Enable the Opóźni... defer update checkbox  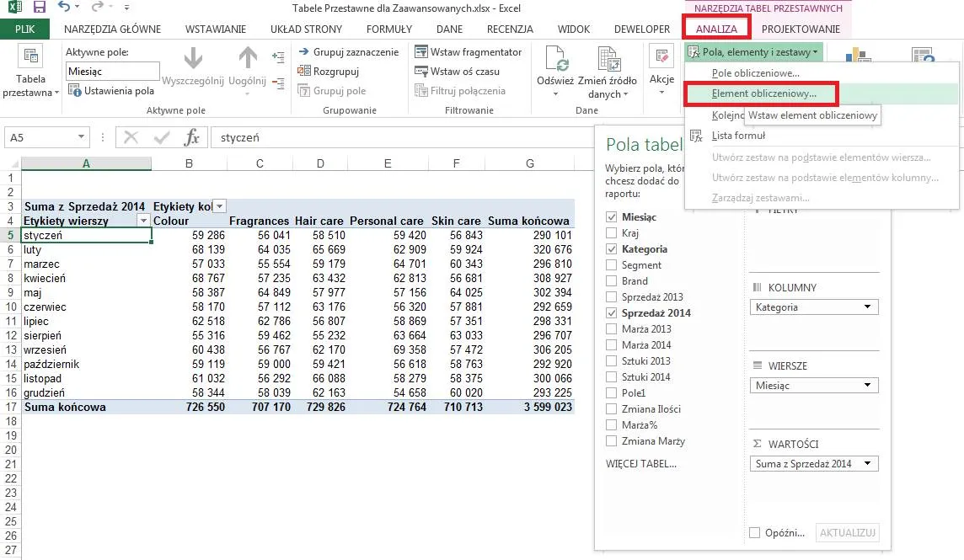point(754,533)
